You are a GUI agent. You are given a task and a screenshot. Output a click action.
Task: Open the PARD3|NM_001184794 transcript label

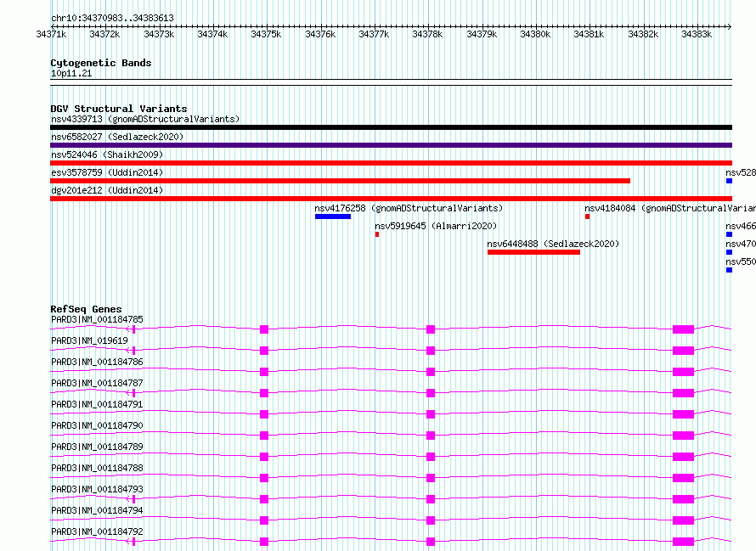point(97,510)
